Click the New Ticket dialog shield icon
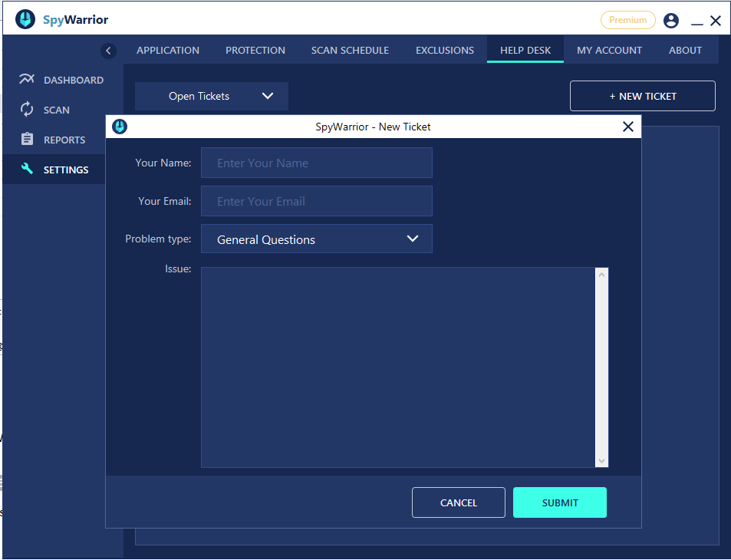731x560 pixels. tap(120, 127)
